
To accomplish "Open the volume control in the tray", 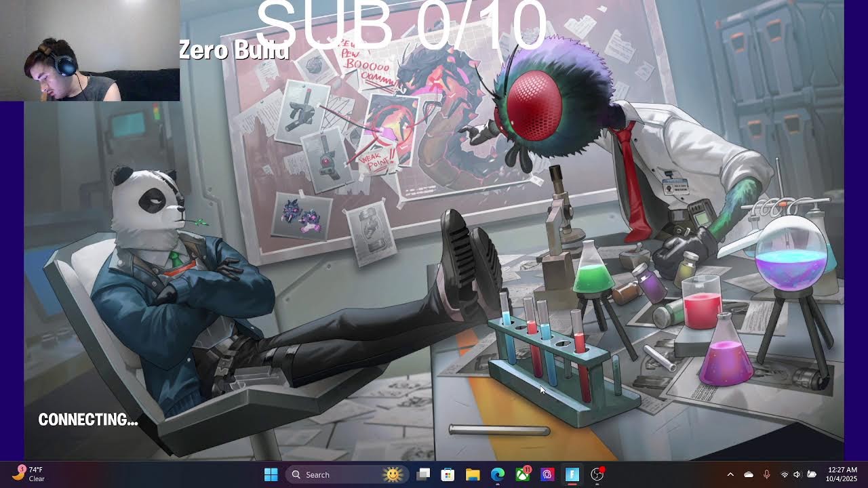I will click(x=797, y=474).
